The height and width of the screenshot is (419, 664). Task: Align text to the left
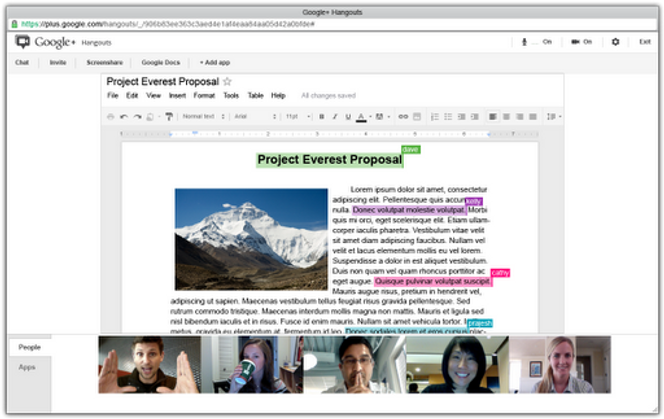click(x=493, y=117)
